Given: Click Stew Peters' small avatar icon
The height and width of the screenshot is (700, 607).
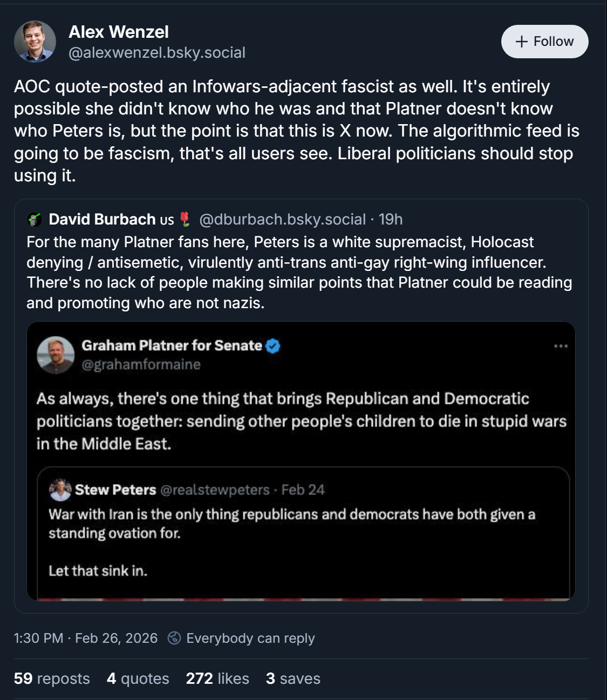Looking at the screenshot, I should tap(60, 490).
